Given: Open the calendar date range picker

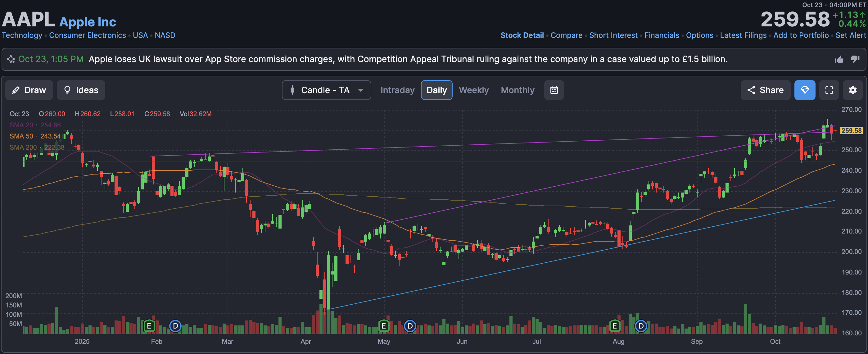Looking at the screenshot, I should (554, 90).
